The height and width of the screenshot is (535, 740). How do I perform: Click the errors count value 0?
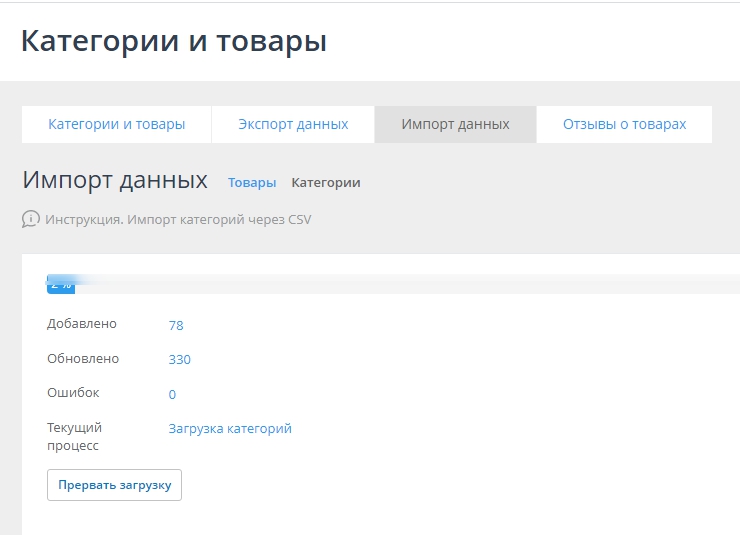coord(172,395)
